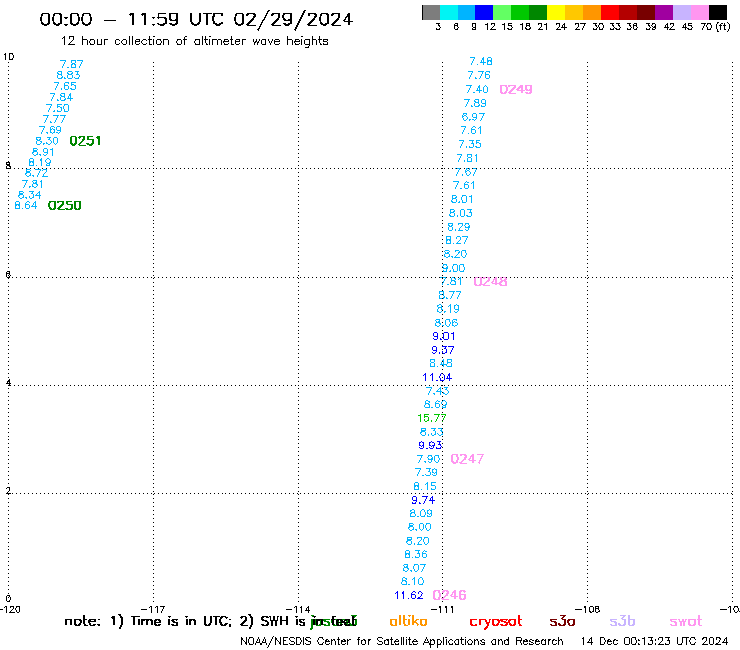Click the -108 longitude axis label
Viewport: 740px width, 650px height.
[588, 609]
